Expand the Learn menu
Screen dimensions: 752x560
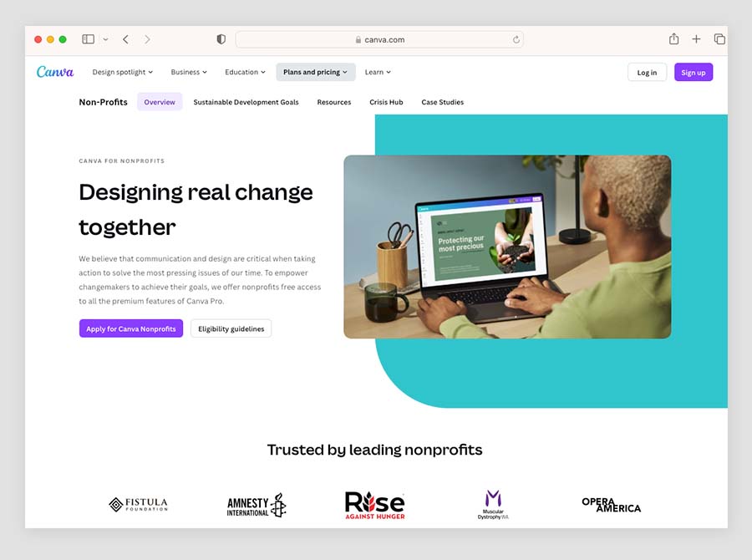(x=378, y=72)
